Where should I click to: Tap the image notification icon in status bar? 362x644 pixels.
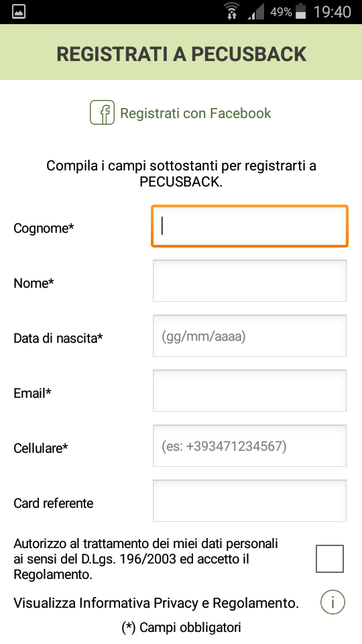point(19,11)
